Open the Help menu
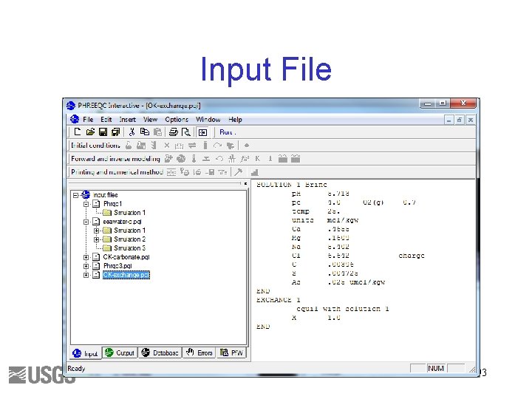This screenshot has height=399, width=532. pyautogui.click(x=235, y=120)
